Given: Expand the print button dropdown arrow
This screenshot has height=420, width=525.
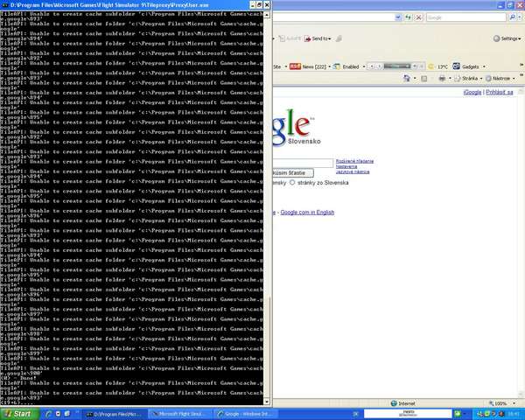Looking at the screenshot, I should click(450, 79).
